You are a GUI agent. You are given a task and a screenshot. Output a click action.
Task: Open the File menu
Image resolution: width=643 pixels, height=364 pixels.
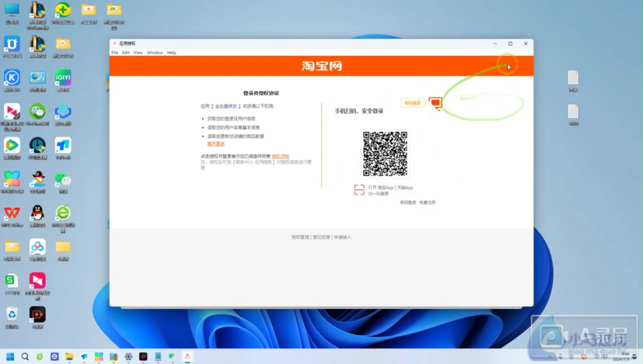point(115,53)
